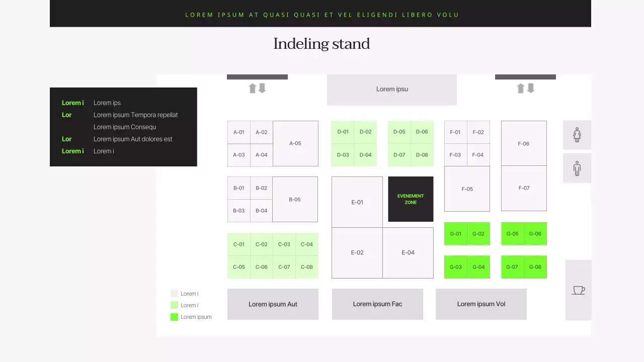Click the right entrance down arrow icon

point(530,88)
